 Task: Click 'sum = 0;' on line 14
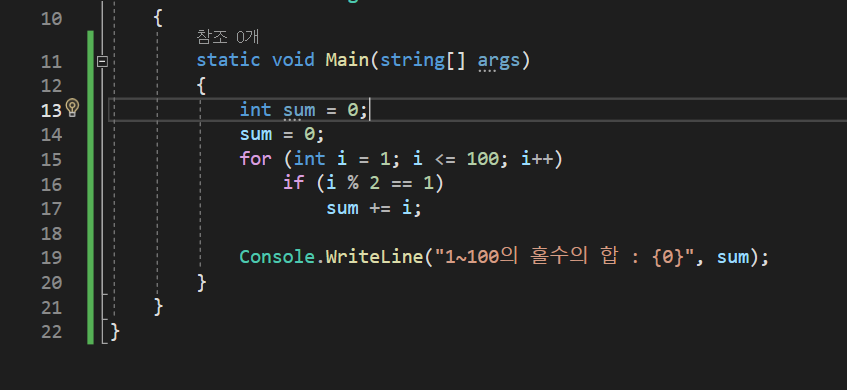tap(282, 135)
